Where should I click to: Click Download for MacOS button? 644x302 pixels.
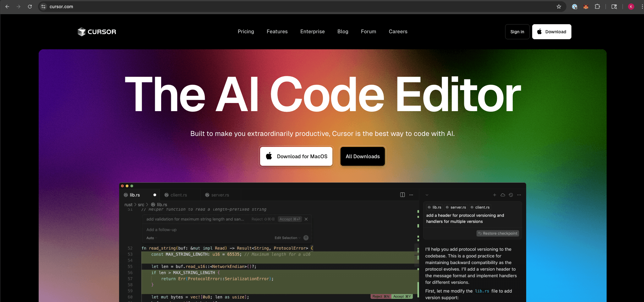pyautogui.click(x=296, y=156)
